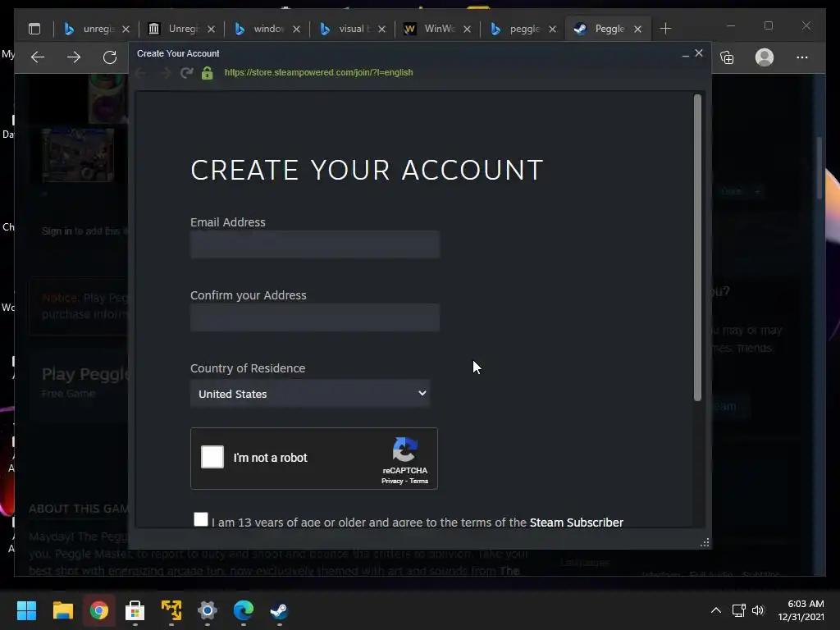840x630 pixels.
Task: Open Settings gear from taskbar
Action: click(x=208, y=610)
